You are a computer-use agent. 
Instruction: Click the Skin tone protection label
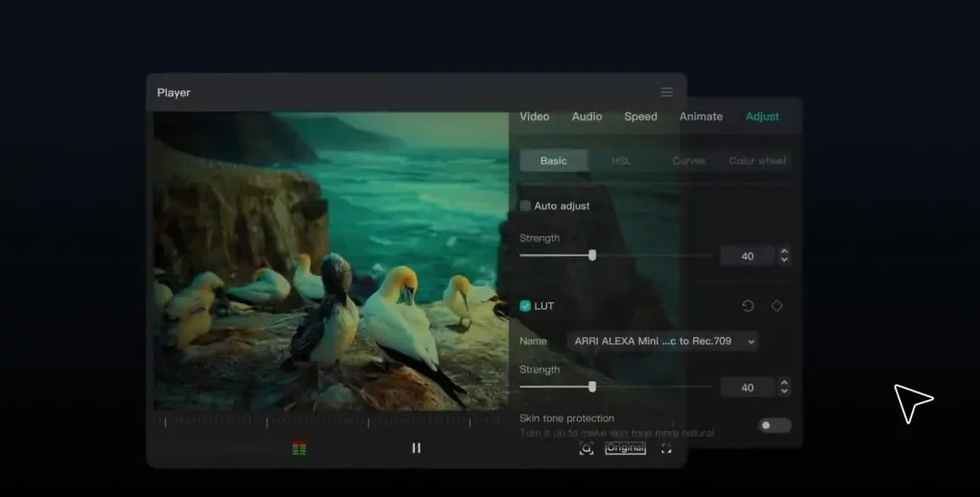pos(567,418)
